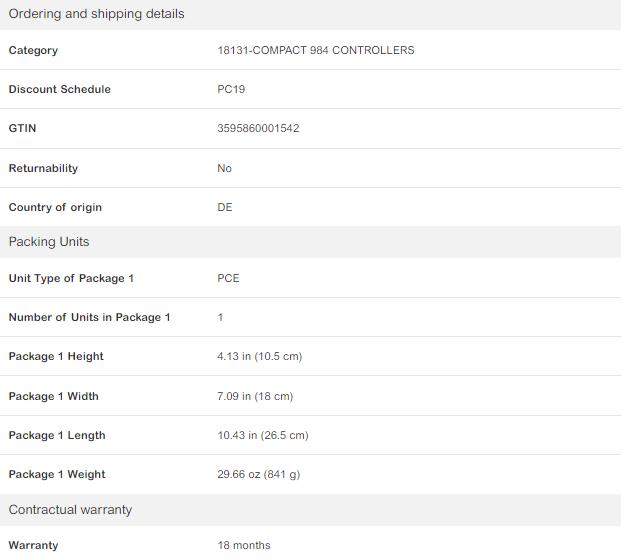Click the Returnability value No
Viewport: 622px width, 559px height.
point(224,168)
